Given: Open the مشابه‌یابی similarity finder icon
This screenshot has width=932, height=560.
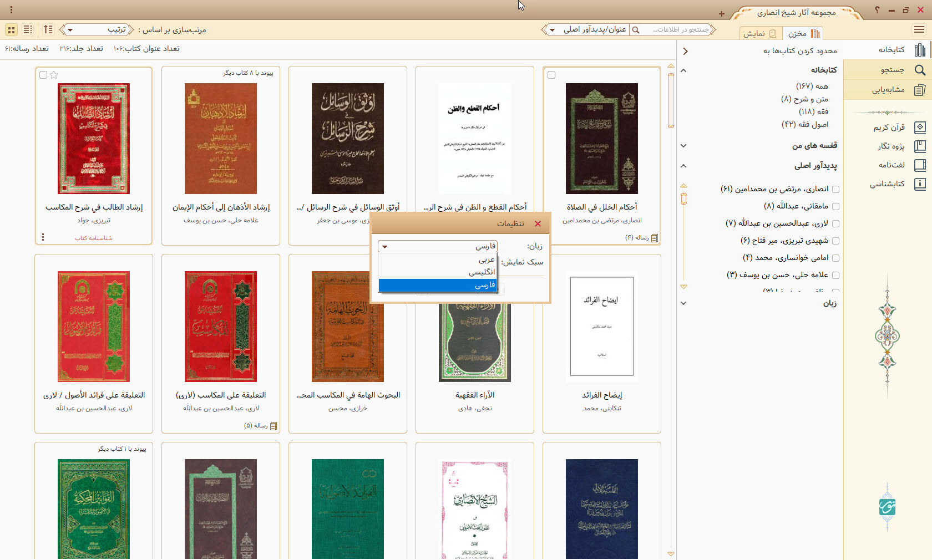Looking at the screenshot, I should click(920, 90).
